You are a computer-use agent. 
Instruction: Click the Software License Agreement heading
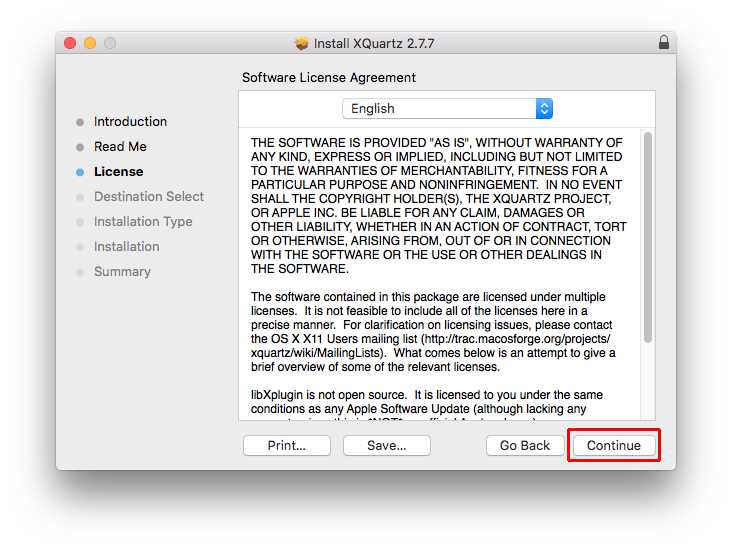[329, 78]
